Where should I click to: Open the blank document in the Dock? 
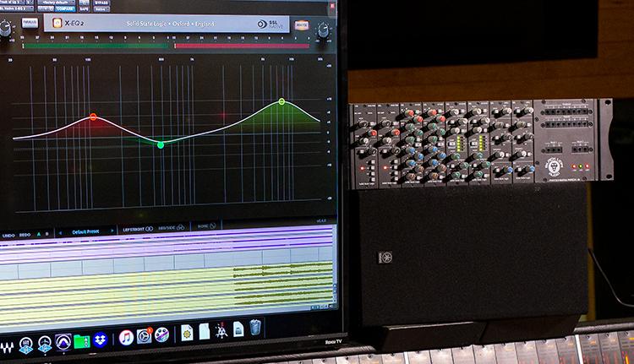tap(205, 332)
